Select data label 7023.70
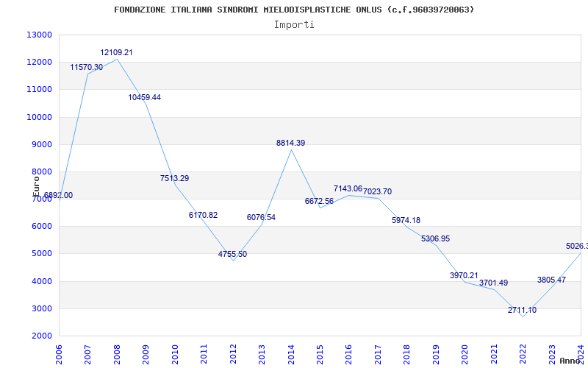Image resolution: width=588 pixels, height=368 pixels. coord(377,191)
